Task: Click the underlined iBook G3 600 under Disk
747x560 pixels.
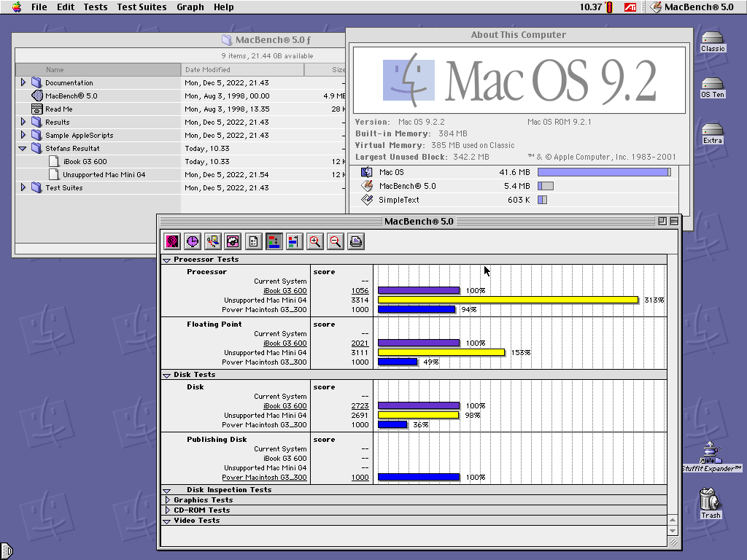Action: (x=285, y=405)
